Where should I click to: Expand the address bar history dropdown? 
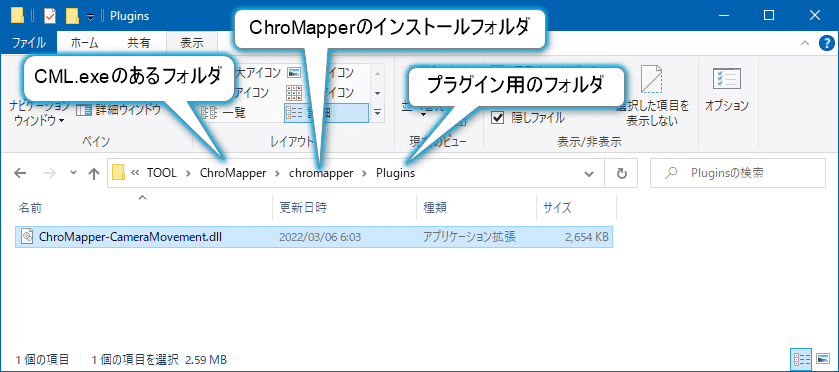tap(589, 173)
